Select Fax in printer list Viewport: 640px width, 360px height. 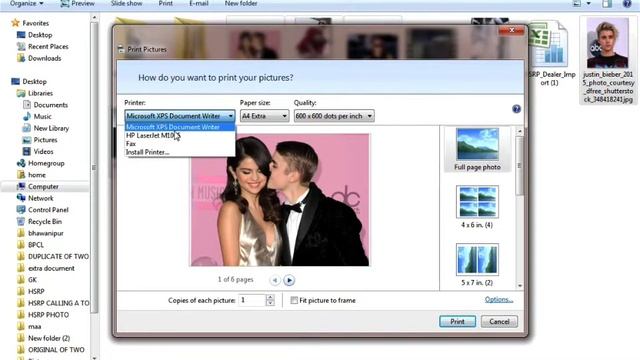point(180,144)
